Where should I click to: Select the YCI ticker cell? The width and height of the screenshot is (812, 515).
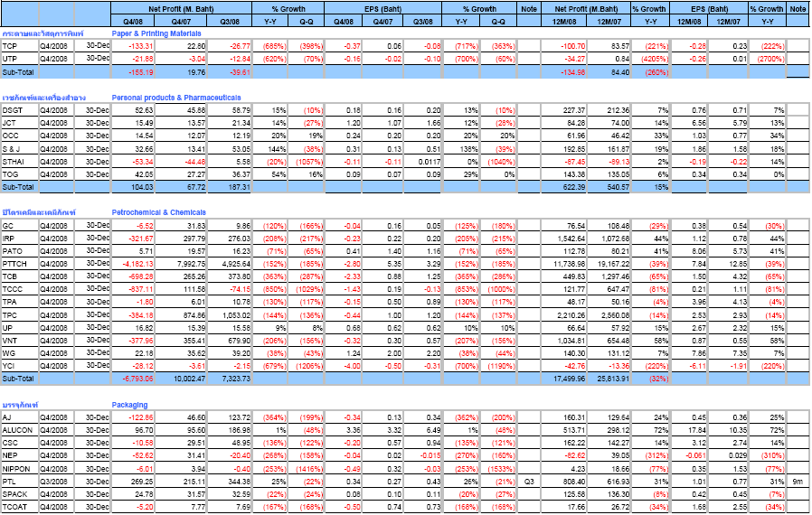click(20, 366)
